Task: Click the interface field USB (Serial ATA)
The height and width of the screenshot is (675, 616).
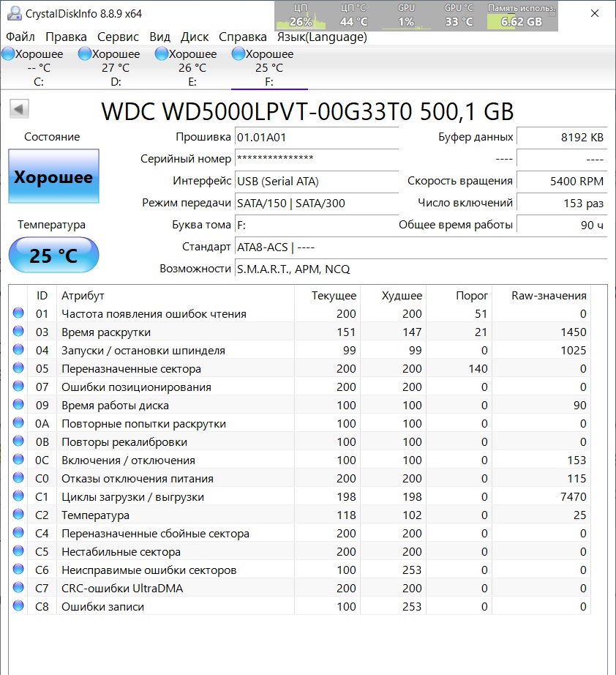Action: (x=317, y=182)
